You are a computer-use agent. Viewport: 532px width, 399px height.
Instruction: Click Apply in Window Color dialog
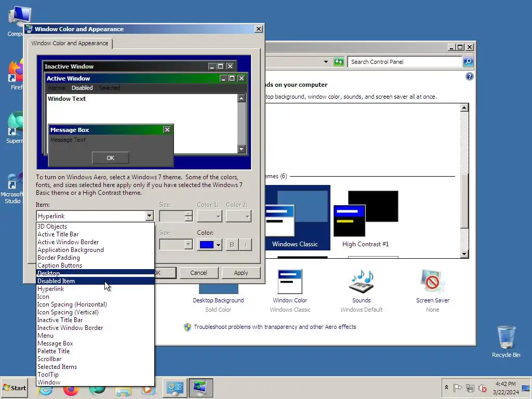tap(241, 273)
